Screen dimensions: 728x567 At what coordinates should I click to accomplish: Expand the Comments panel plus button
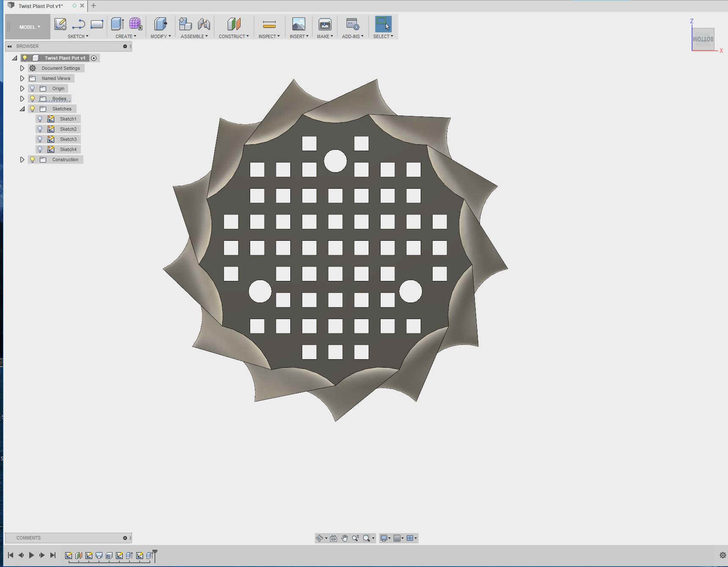(x=125, y=538)
